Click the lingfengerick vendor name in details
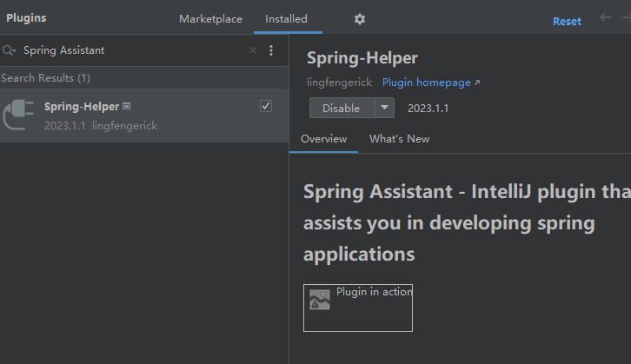Viewport: 631px width, 364px height. click(x=339, y=83)
